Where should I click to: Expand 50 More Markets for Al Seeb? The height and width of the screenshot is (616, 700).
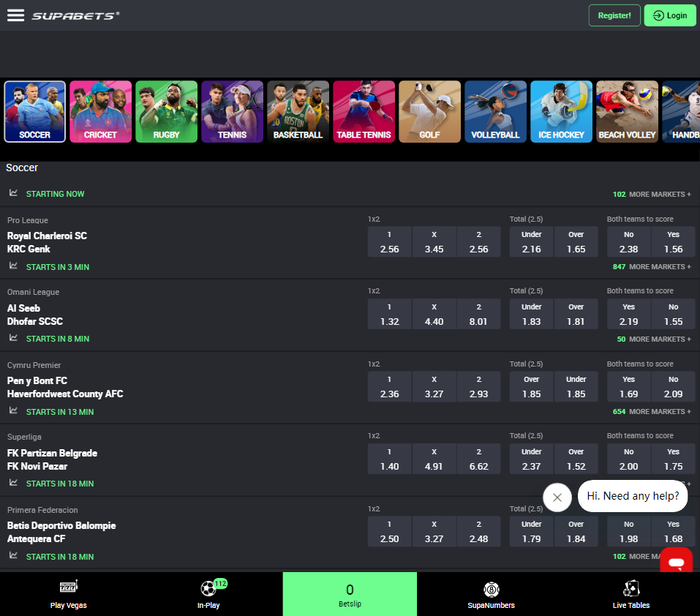tap(654, 339)
